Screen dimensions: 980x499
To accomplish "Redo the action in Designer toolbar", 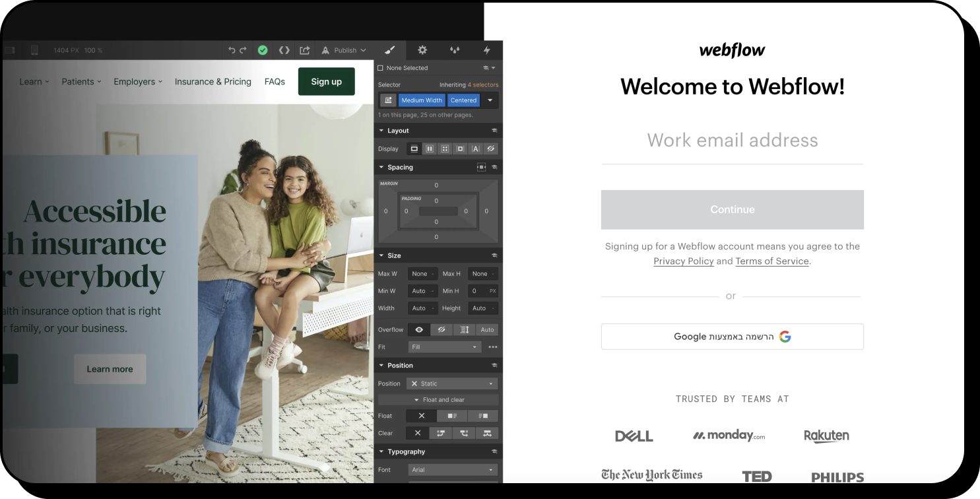I will (243, 50).
